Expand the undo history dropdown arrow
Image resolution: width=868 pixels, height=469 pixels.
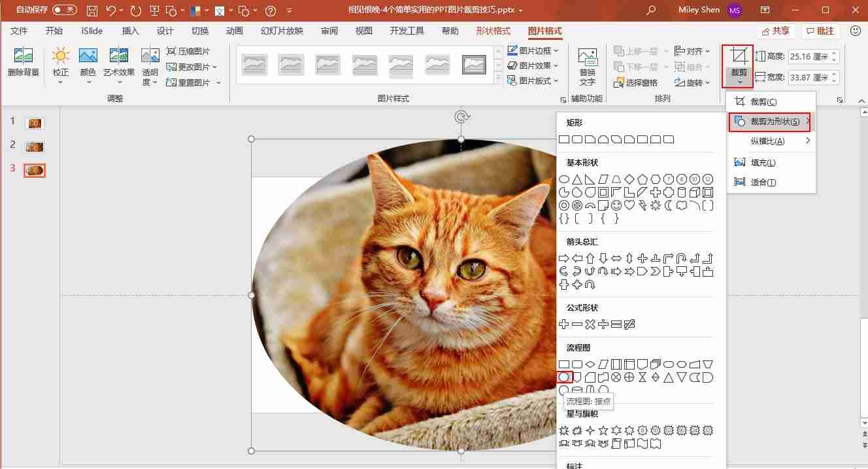click(122, 10)
